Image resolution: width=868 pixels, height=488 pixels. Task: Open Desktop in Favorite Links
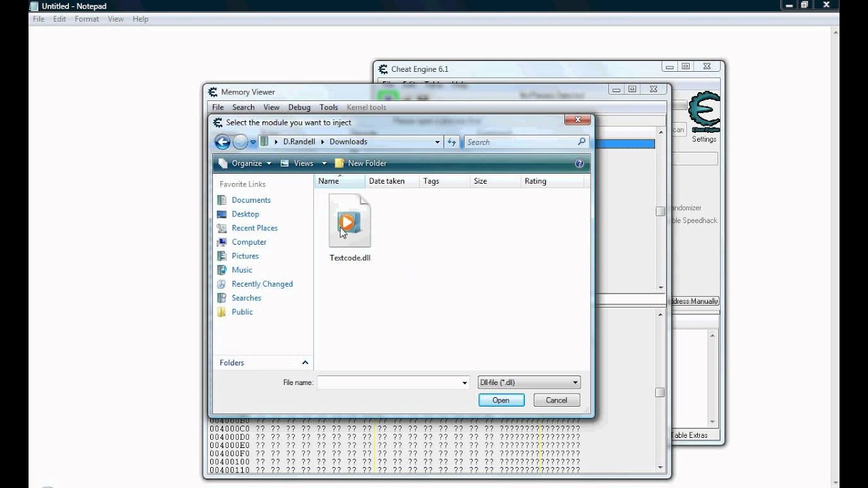(x=245, y=214)
